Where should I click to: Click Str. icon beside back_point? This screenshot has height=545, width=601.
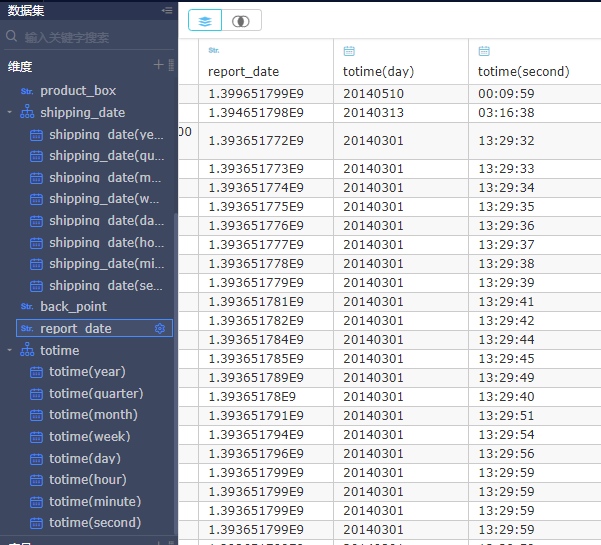click(x=27, y=307)
